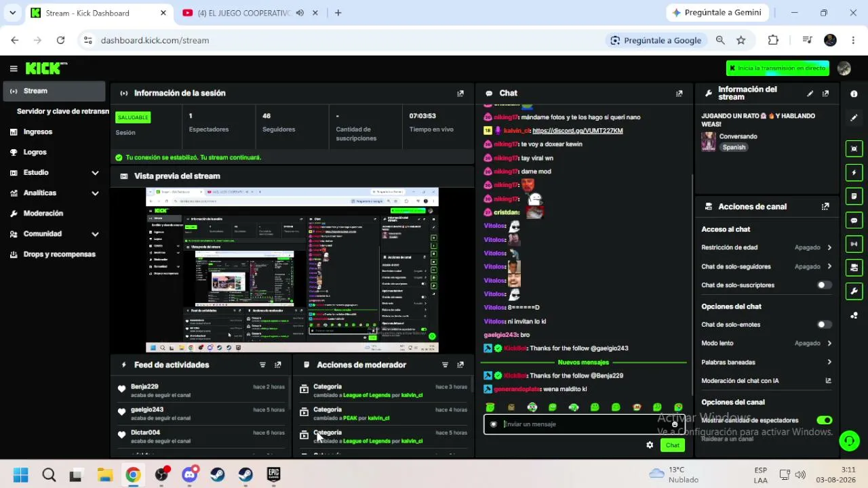Screen dimensions: 868x488
Task: Open File Explorer from the taskbar
Action: (x=104, y=475)
